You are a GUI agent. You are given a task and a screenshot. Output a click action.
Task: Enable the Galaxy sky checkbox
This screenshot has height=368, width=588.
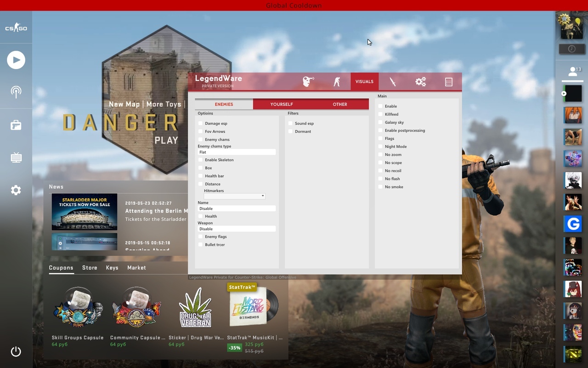pyautogui.click(x=380, y=122)
